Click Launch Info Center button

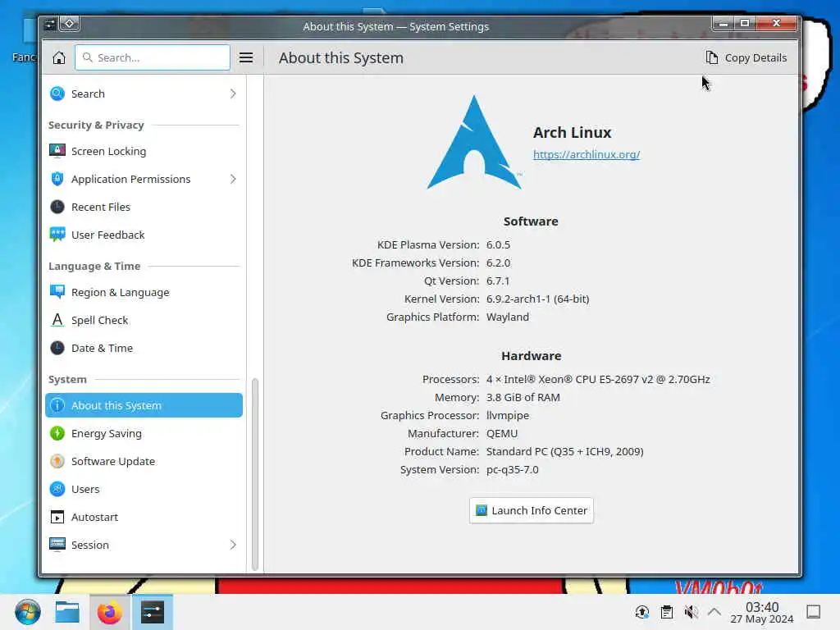point(532,510)
